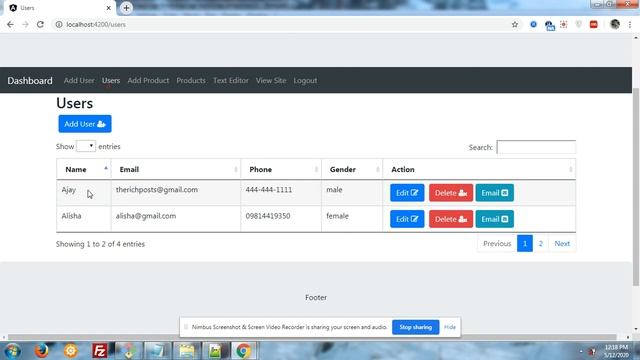
Task: Click View Site in navbar
Action: coord(271,80)
